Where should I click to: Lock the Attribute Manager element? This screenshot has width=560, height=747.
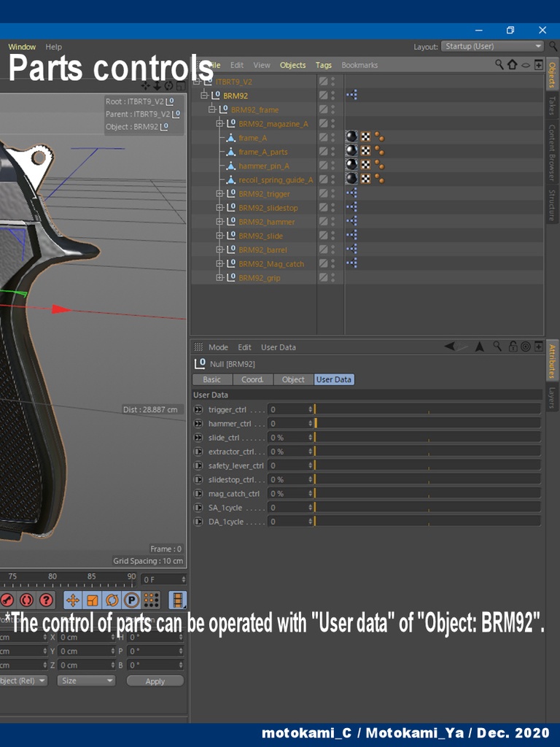point(513,347)
